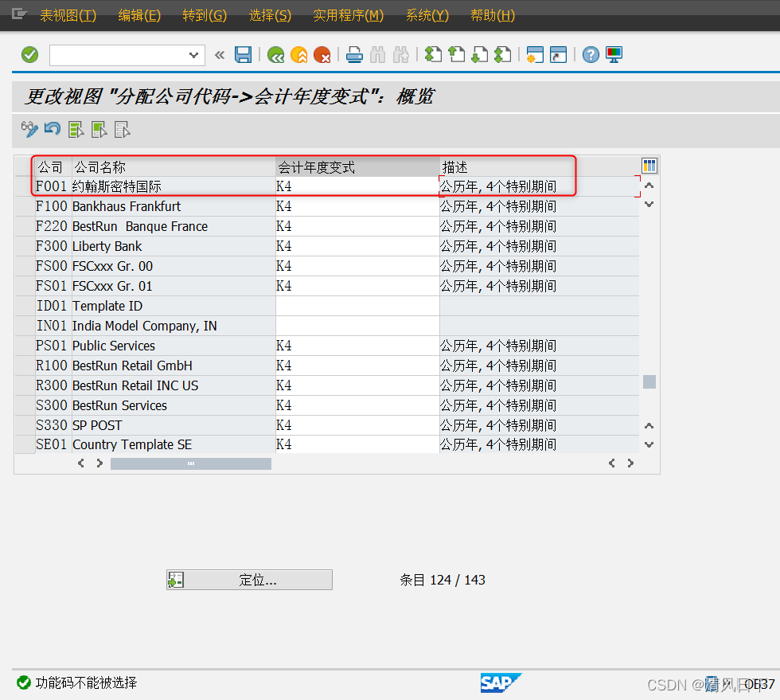The image size is (780, 700).
Task: Go to next page icon
Action: 480,54
